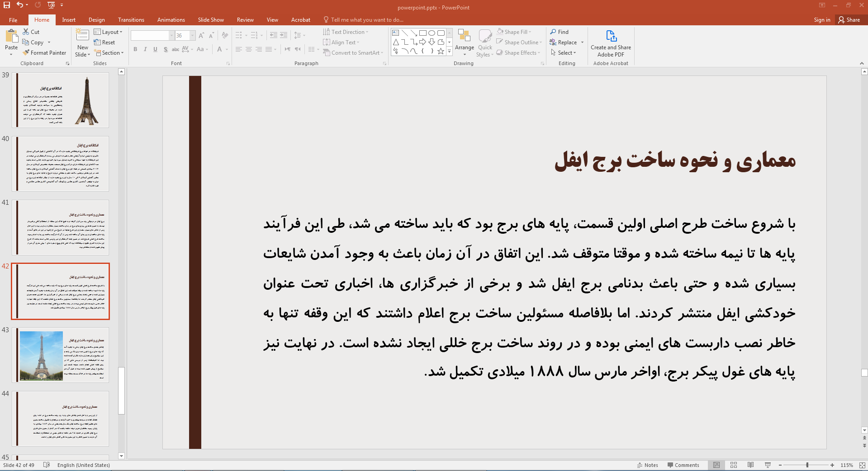
Task: Open the Insert tab
Action: [69, 20]
